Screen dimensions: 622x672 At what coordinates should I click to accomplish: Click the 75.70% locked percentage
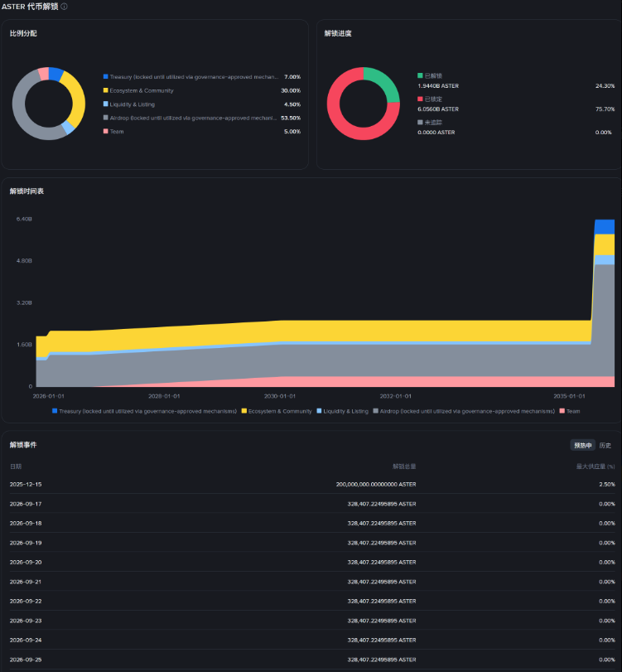(x=605, y=109)
